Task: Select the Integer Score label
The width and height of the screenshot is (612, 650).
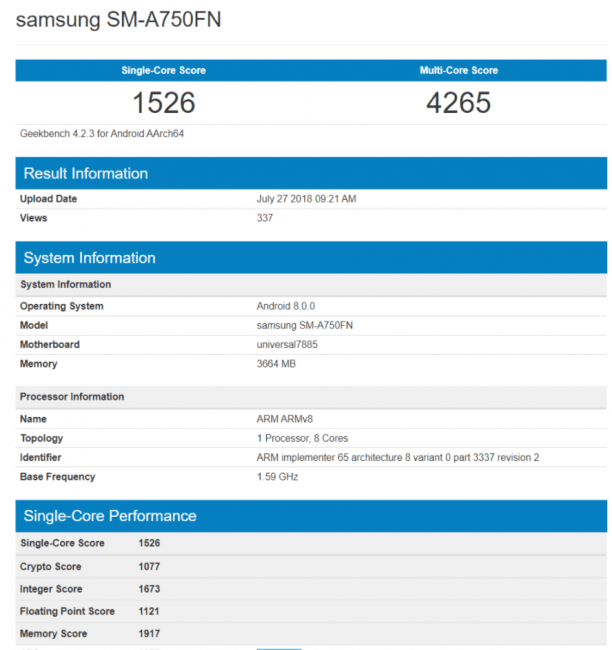Action: tap(51, 589)
